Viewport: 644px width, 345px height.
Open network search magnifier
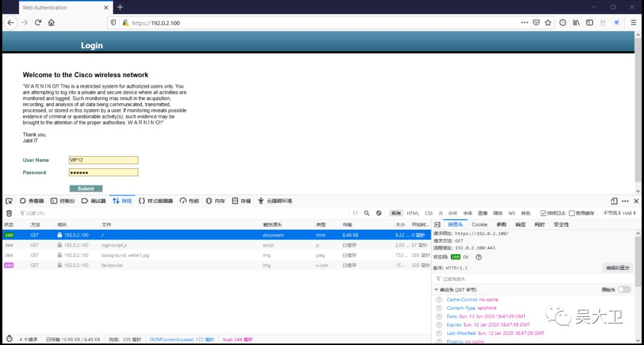(x=367, y=213)
